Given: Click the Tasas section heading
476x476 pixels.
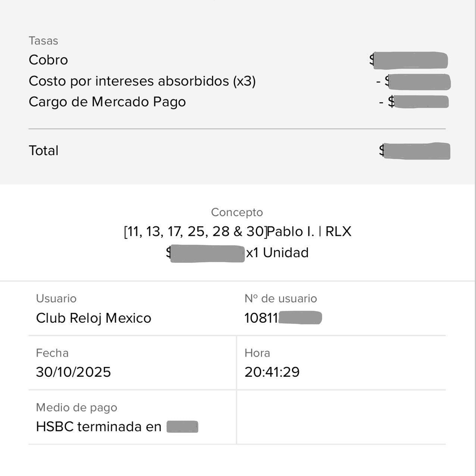Looking at the screenshot, I should 43,41.
